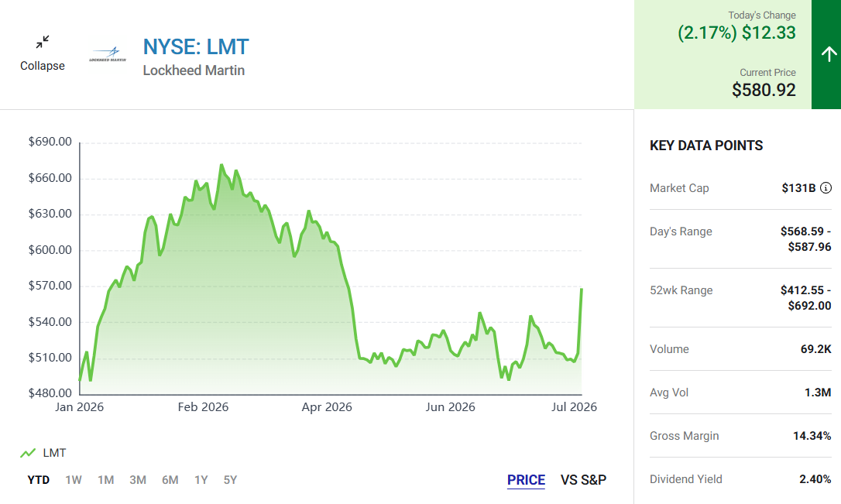Toggle chart to PRICE view
Image resolution: width=841 pixels, height=504 pixels.
526,480
